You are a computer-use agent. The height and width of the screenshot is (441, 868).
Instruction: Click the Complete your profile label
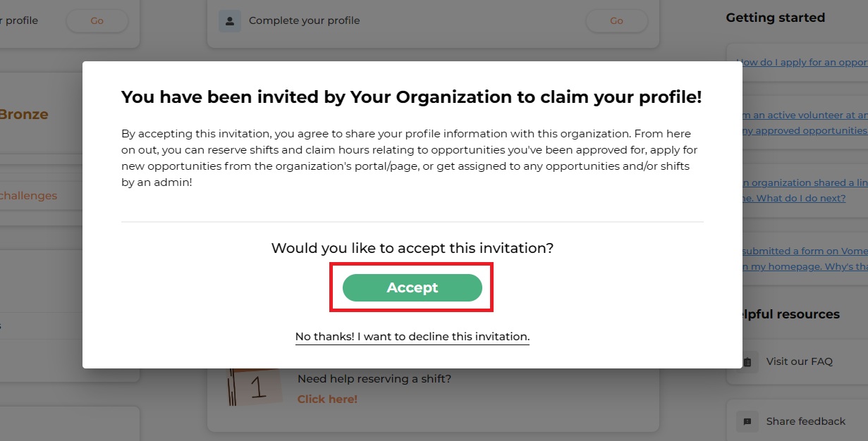pos(305,20)
